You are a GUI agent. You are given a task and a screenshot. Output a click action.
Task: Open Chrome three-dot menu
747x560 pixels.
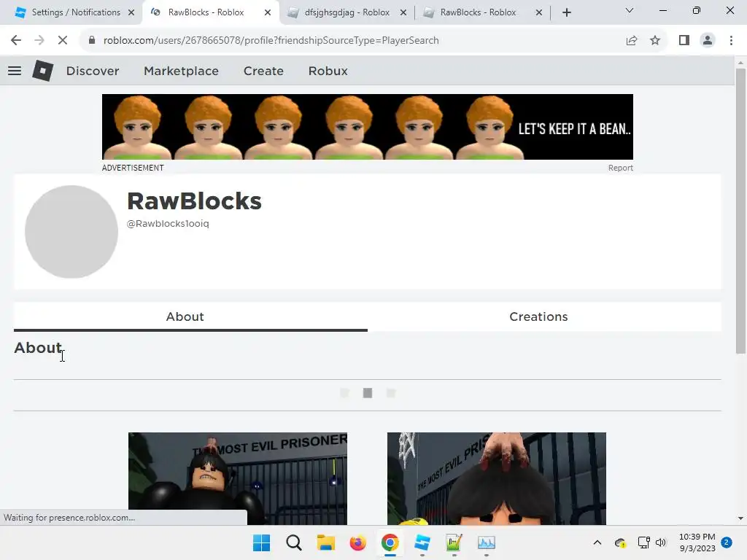coord(731,41)
